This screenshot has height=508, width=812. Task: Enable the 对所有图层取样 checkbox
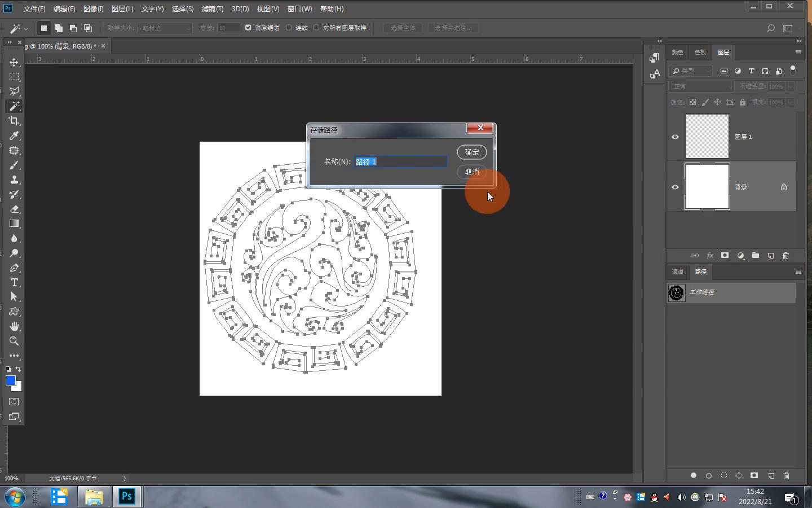pyautogui.click(x=316, y=28)
